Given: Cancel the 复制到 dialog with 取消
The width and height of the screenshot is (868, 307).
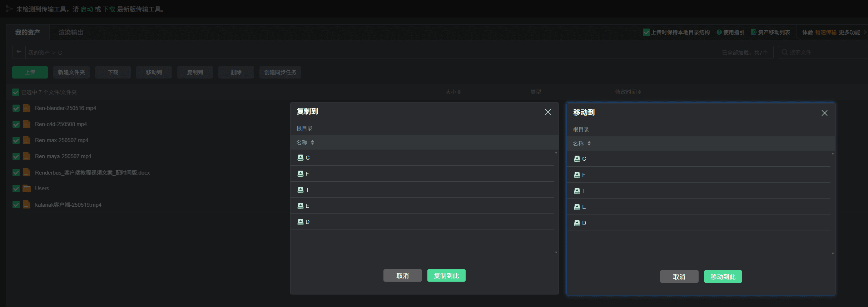Looking at the screenshot, I should pyautogui.click(x=402, y=276).
